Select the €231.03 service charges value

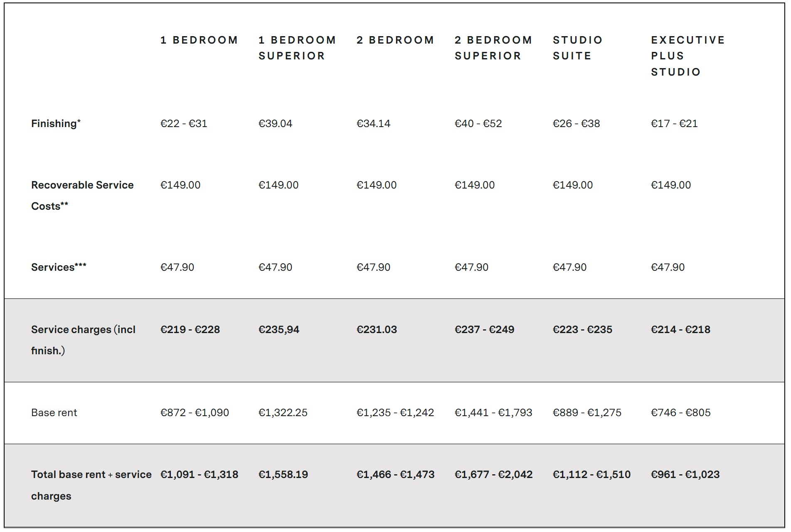[x=377, y=330]
